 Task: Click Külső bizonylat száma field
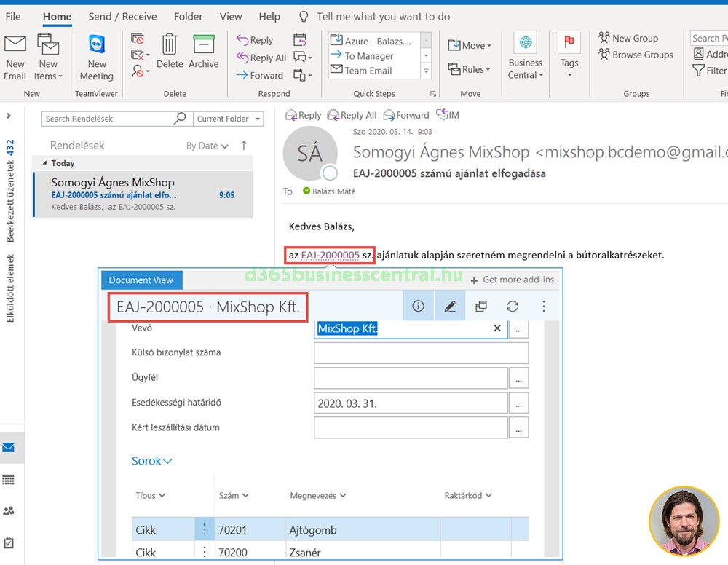pyautogui.click(x=421, y=353)
